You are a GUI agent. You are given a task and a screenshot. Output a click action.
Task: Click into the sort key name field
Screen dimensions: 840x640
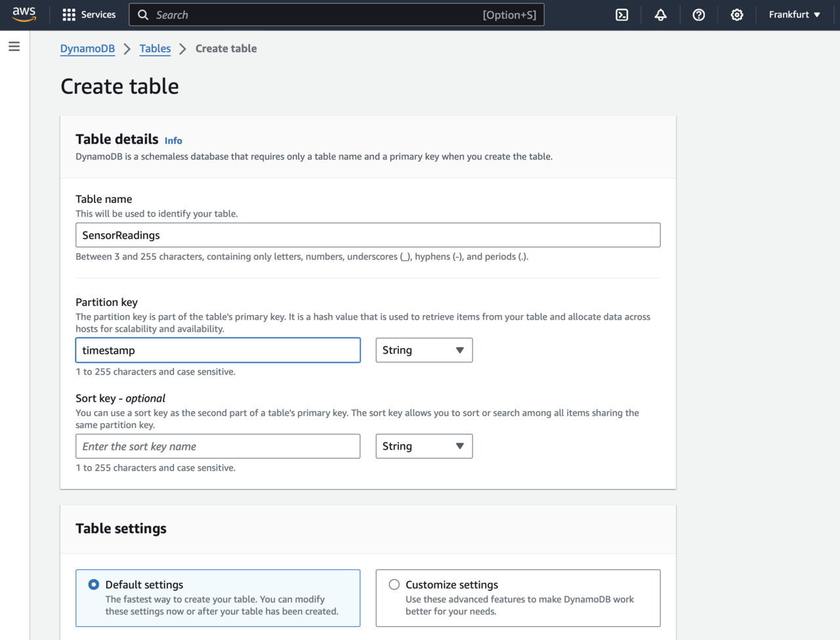click(218, 446)
